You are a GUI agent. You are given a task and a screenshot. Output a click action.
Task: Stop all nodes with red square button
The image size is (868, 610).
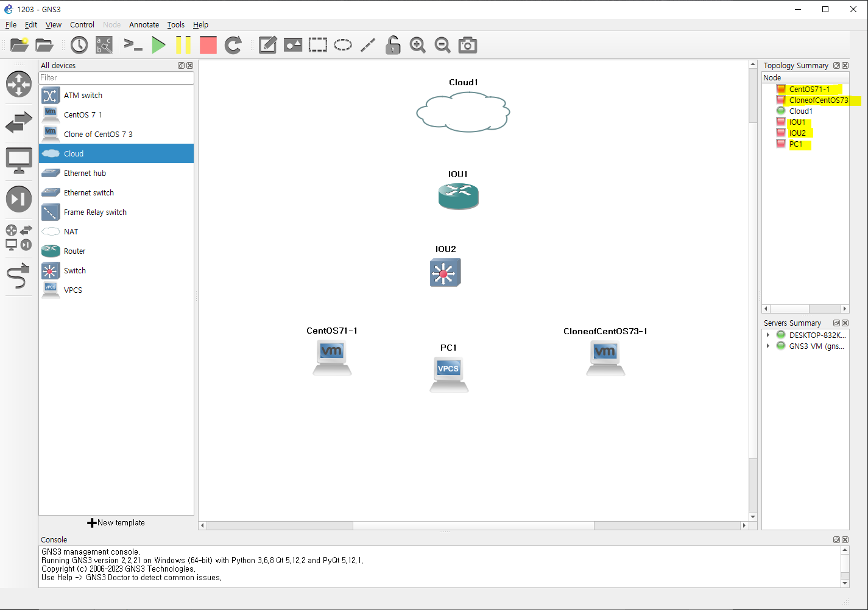click(208, 45)
